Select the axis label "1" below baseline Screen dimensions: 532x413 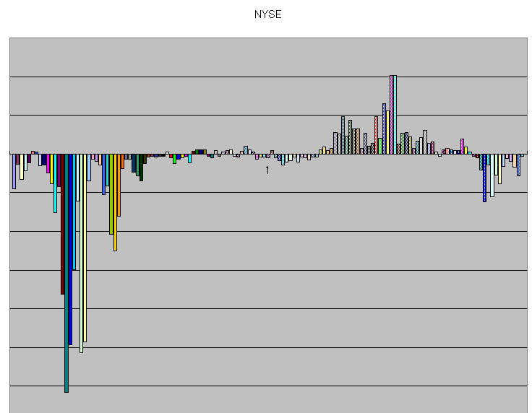(267, 170)
